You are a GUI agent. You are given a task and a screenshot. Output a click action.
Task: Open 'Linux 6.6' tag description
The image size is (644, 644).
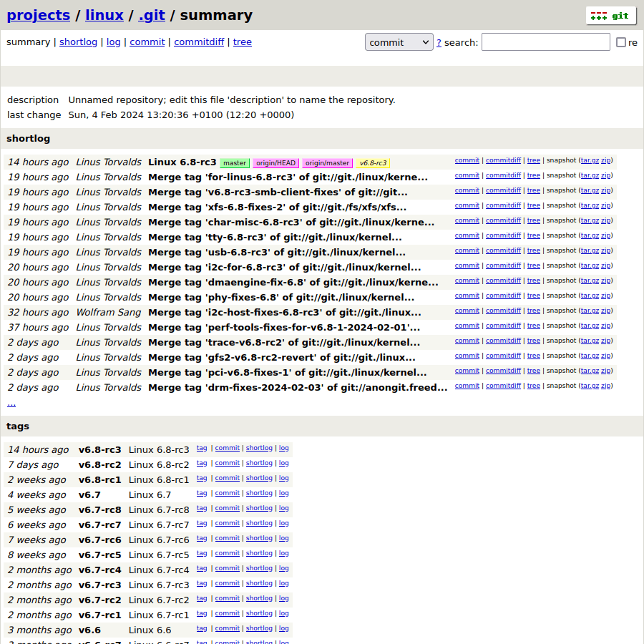150,630
